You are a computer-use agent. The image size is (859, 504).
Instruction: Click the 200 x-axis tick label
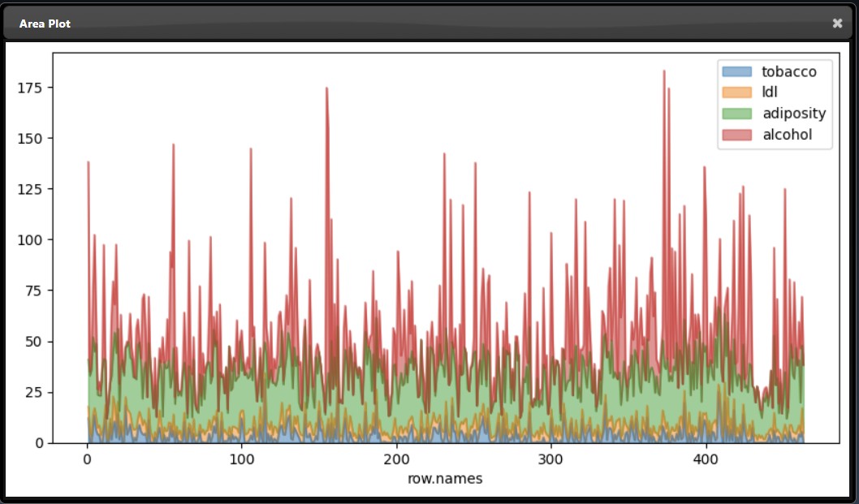point(396,459)
